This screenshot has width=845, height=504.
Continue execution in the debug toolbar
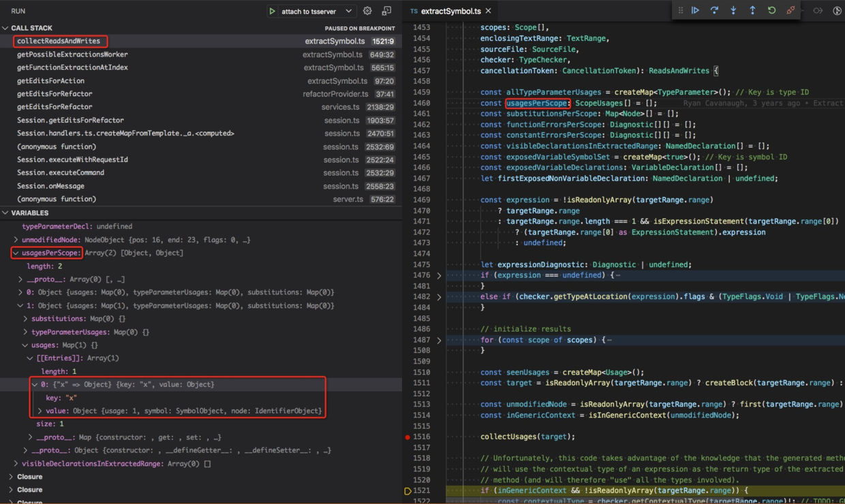click(695, 10)
